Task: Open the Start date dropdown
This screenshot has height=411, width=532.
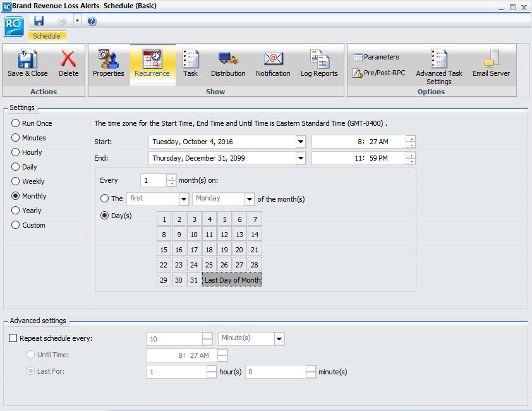Action: (x=300, y=142)
